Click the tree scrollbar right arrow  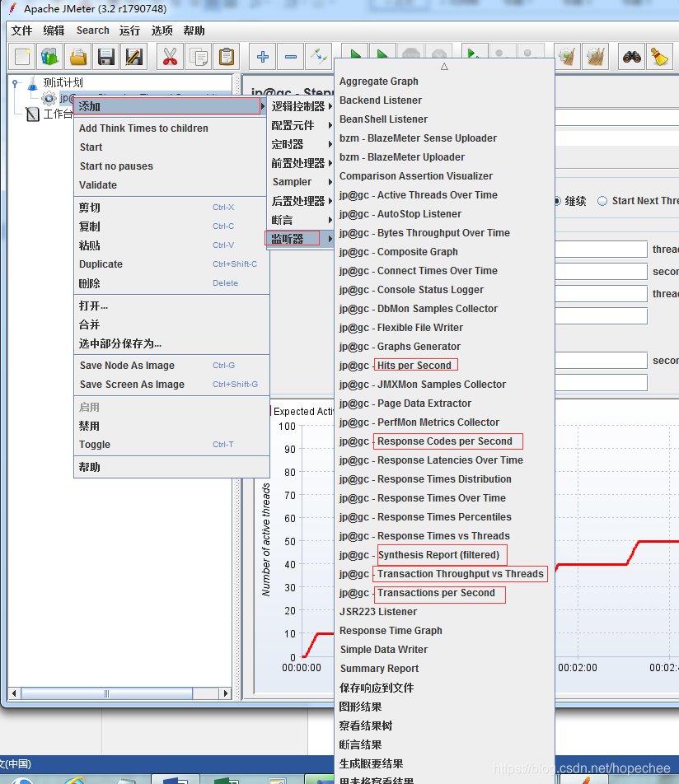click(226, 693)
